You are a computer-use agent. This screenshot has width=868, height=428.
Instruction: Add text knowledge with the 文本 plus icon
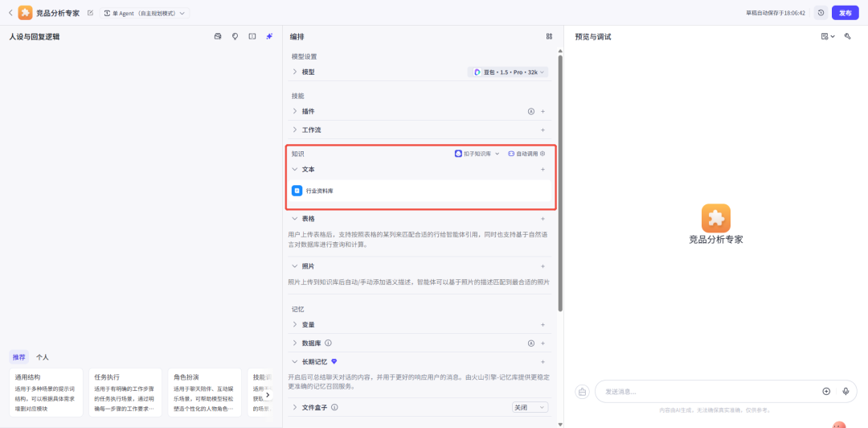pos(542,170)
